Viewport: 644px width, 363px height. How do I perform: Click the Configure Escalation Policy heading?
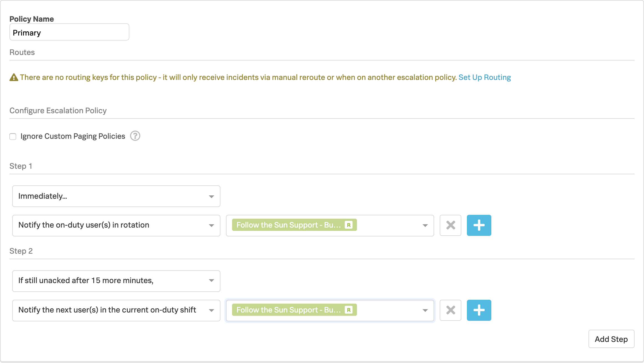tap(58, 110)
